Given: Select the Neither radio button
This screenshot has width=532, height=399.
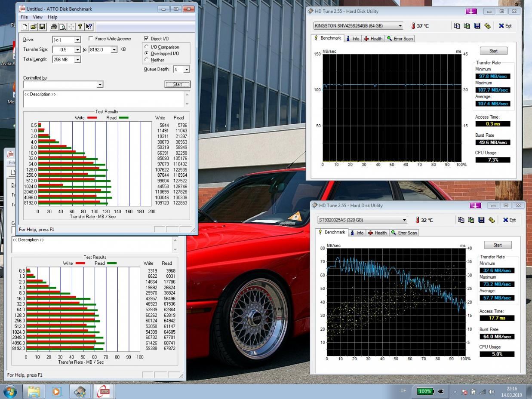Looking at the screenshot, I should [x=147, y=60].
